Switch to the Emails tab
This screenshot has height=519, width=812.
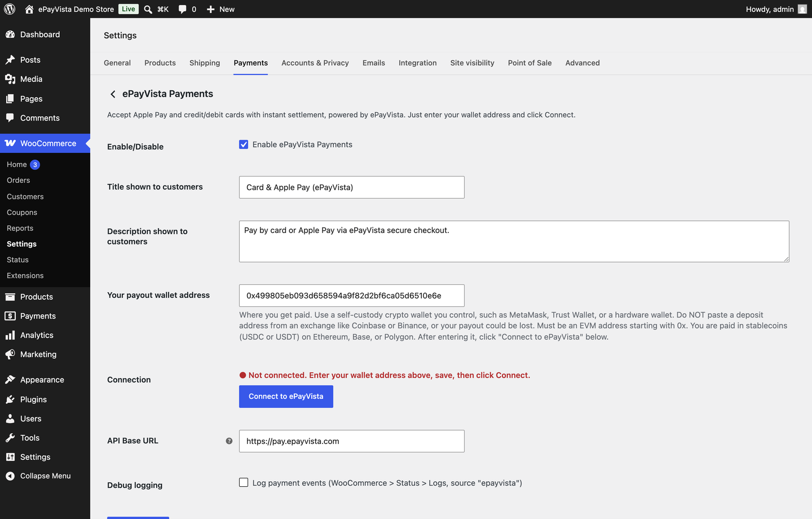(x=374, y=63)
